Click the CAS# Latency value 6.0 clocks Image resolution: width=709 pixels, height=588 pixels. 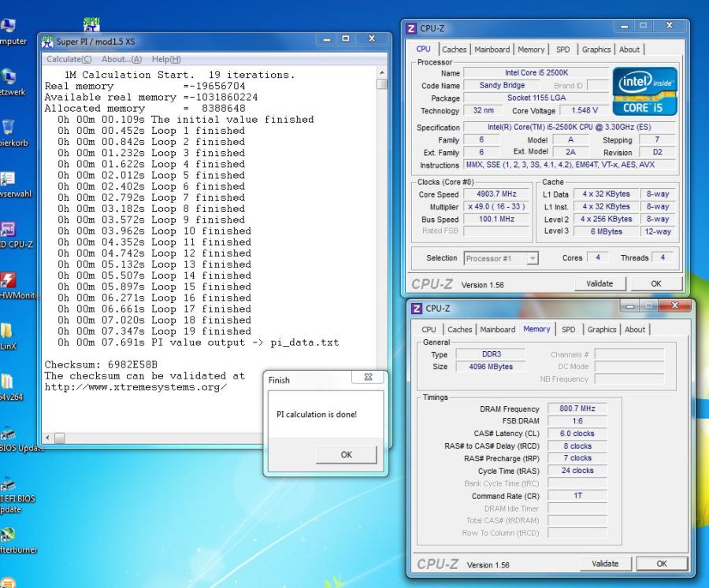coord(577,434)
